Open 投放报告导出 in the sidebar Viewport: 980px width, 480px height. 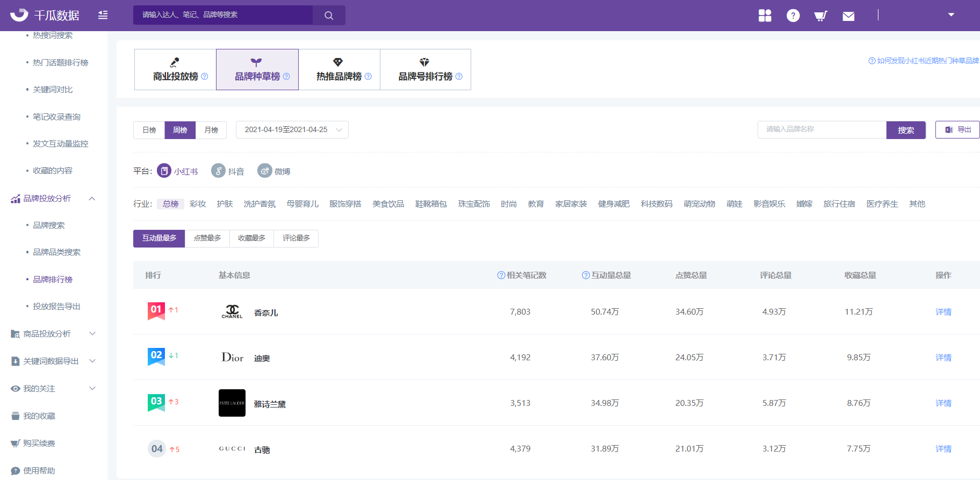56,307
